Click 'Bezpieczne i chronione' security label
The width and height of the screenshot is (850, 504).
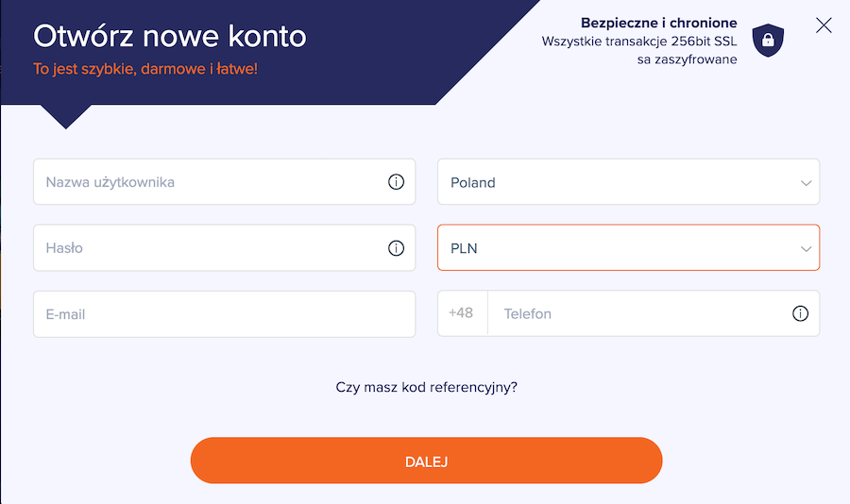click(658, 23)
